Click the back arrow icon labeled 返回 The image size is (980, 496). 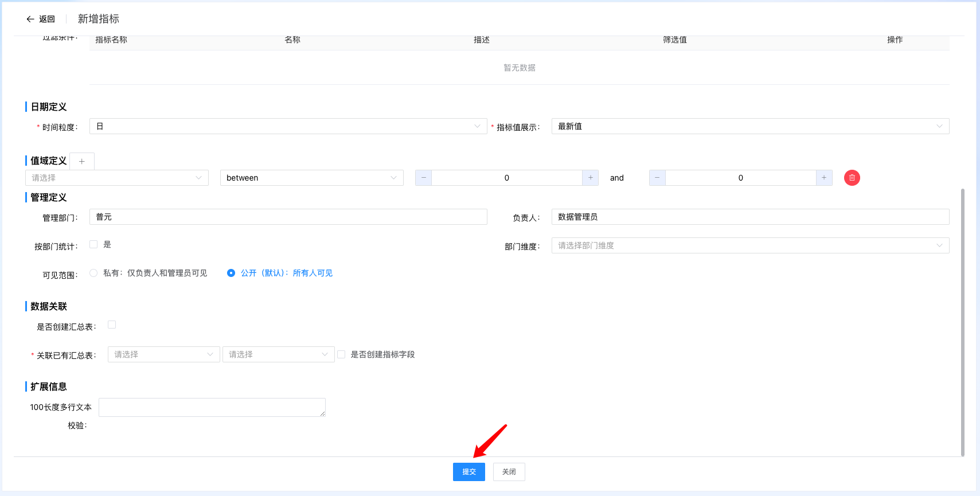[x=31, y=19]
